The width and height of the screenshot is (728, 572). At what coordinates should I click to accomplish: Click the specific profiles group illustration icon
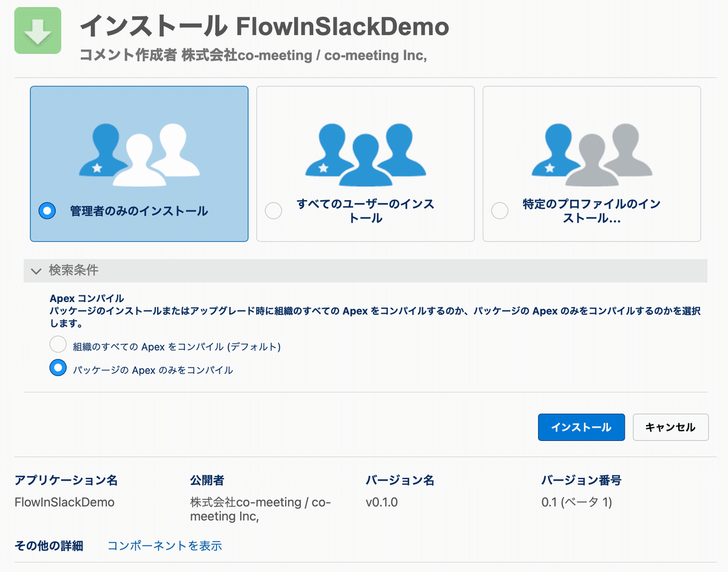coord(592,155)
